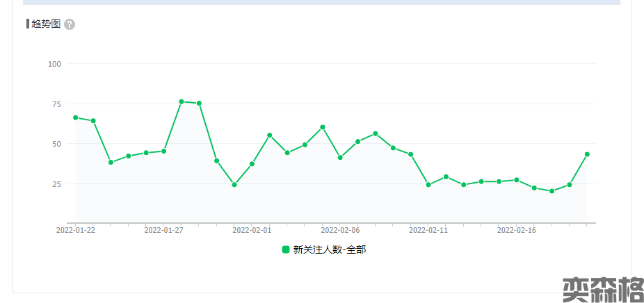Click the data point above the 2022-02-01 tick
The image size is (644, 303).
tap(252, 164)
